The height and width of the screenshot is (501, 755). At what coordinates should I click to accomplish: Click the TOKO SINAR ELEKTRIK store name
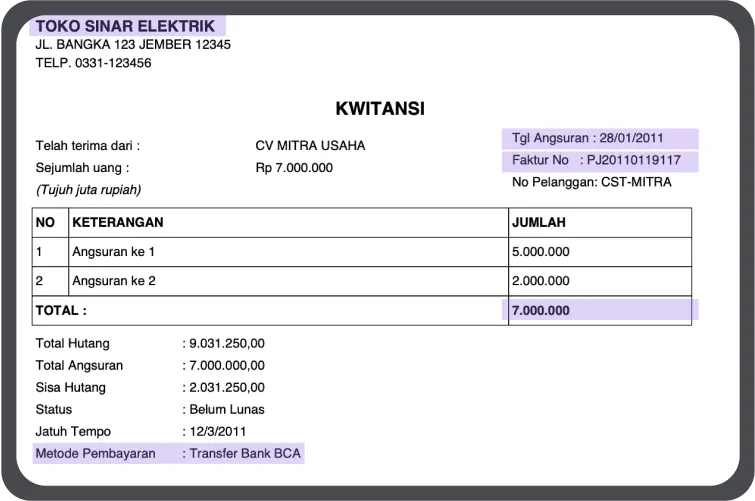(125, 26)
